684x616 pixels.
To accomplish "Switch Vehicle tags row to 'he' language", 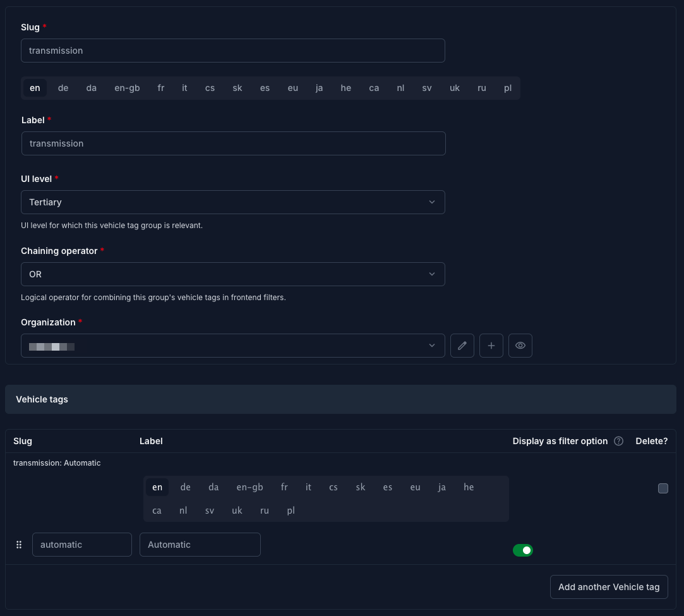I will click(469, 487).
